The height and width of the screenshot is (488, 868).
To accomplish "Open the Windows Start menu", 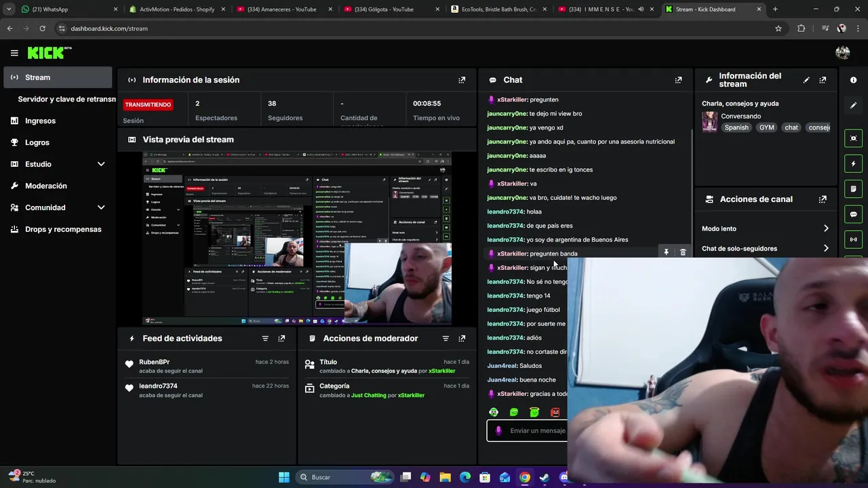I will [x=284, y=477].
